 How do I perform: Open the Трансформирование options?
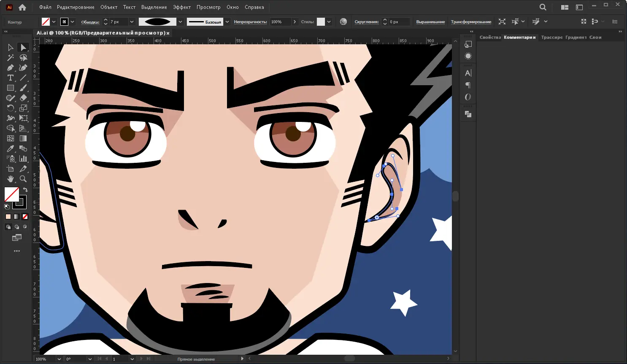[471, 22]
